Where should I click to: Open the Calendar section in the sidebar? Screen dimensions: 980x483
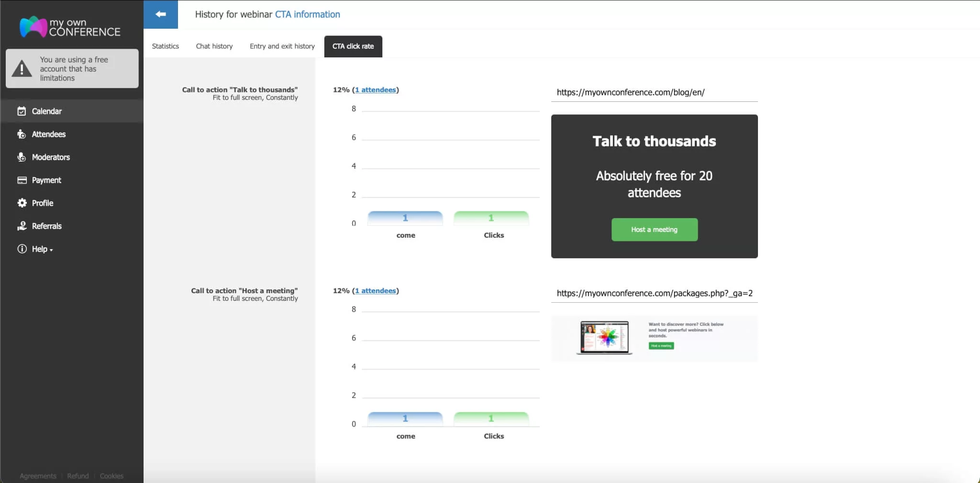[x=46, y=111]
